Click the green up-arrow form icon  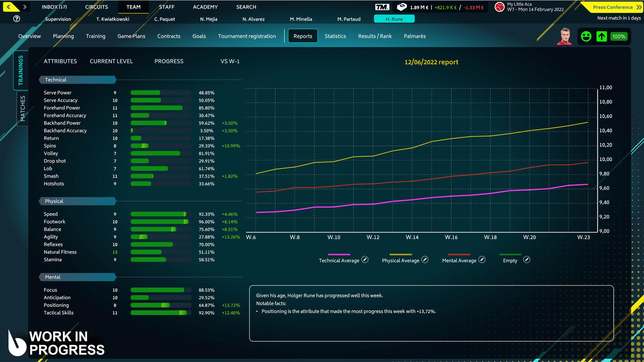pyautogui.click(x=602, y=36)
